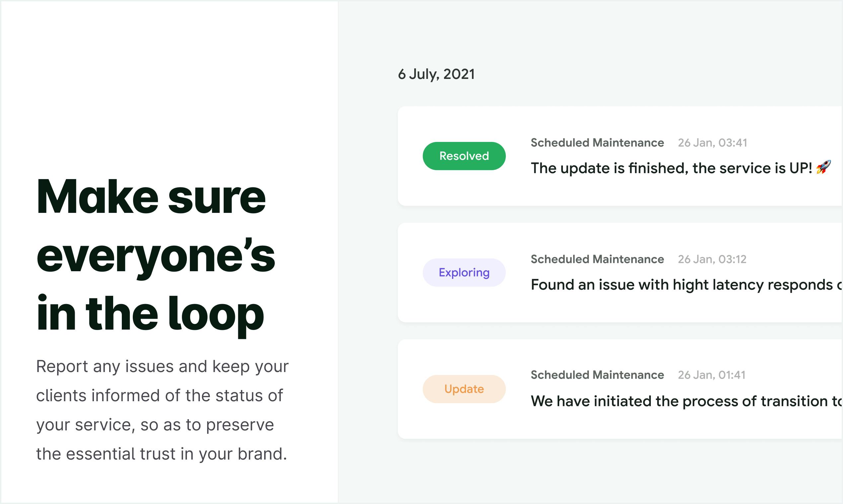Click the orange Update status badge
This screenshot has height=504, width=843.
(x=464, y=389)
